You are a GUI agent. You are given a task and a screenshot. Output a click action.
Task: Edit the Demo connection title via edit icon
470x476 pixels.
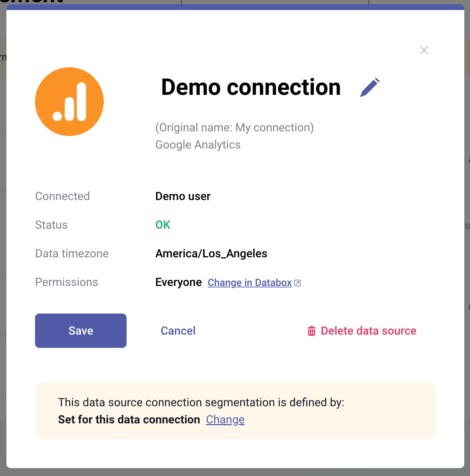pos(370,87)
